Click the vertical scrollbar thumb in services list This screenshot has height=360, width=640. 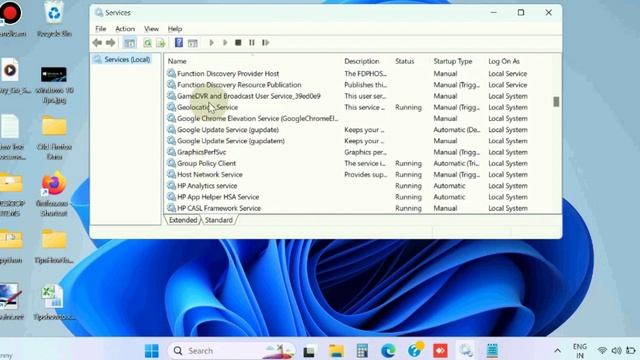(x=556, y=102)
